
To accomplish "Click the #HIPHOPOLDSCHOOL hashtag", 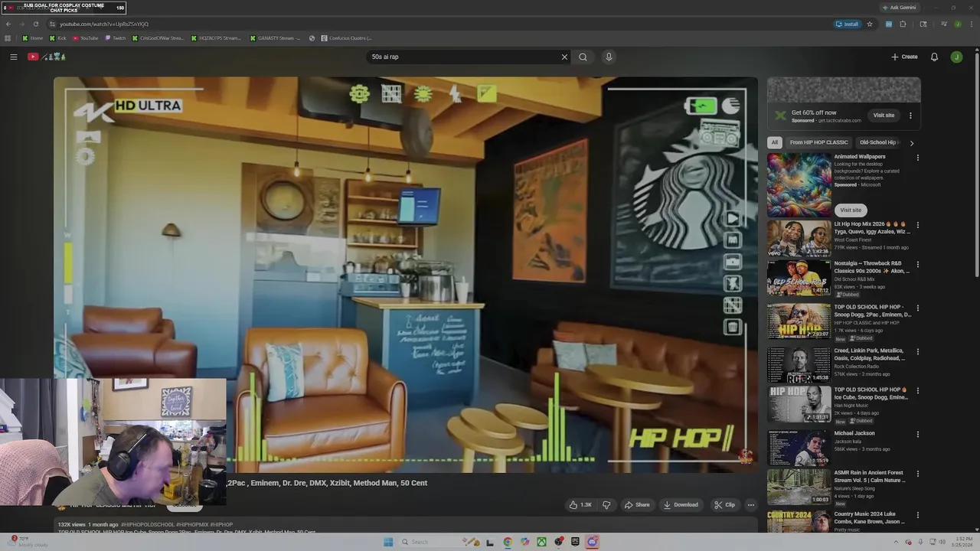I will click(148, 525).
